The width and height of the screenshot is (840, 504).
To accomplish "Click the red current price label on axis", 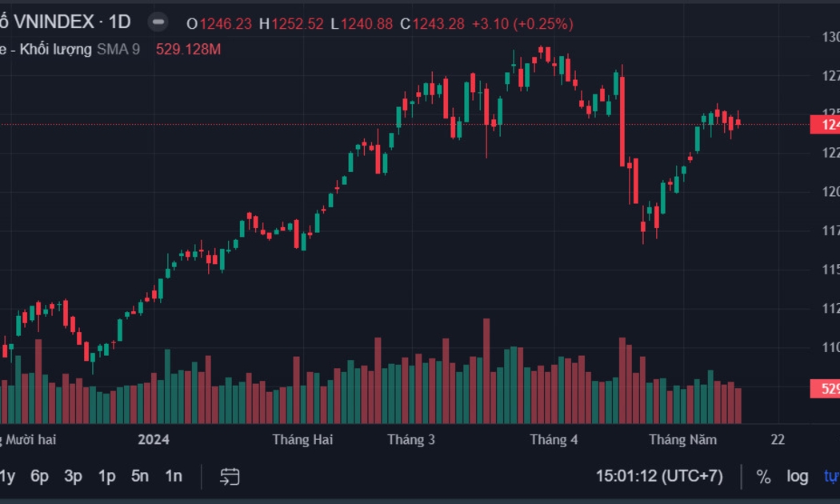I will 826,125.
